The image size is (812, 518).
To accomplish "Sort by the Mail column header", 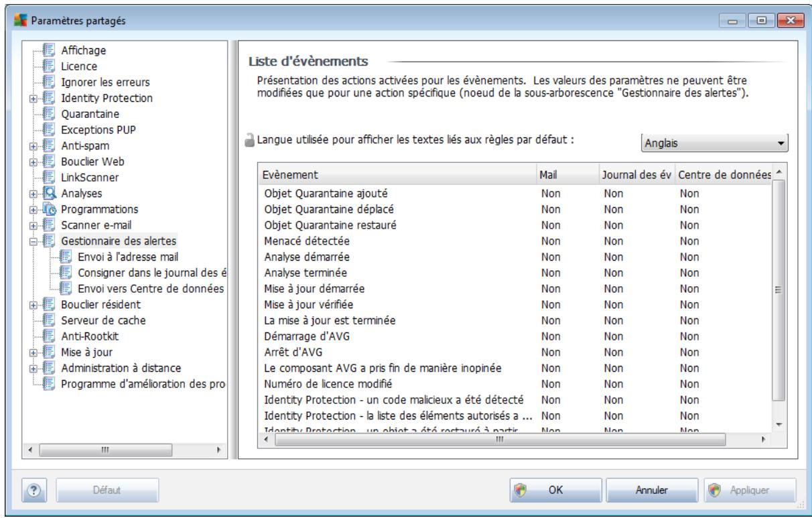I will tap(567, 174).
